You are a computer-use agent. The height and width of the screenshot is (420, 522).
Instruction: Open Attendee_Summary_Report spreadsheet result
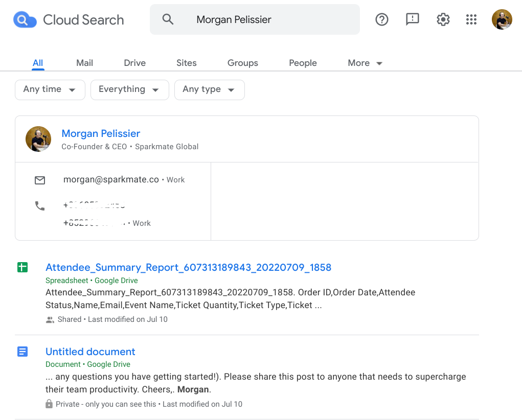(x=189, y=267)
